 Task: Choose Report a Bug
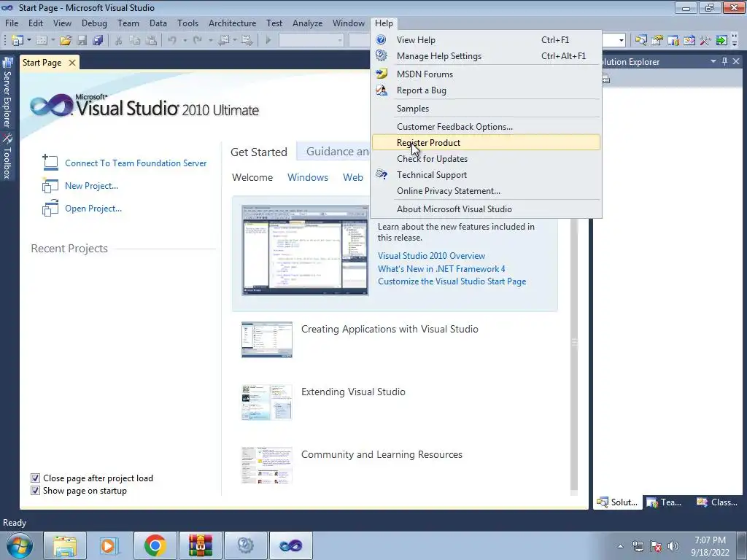click(486, 90)
